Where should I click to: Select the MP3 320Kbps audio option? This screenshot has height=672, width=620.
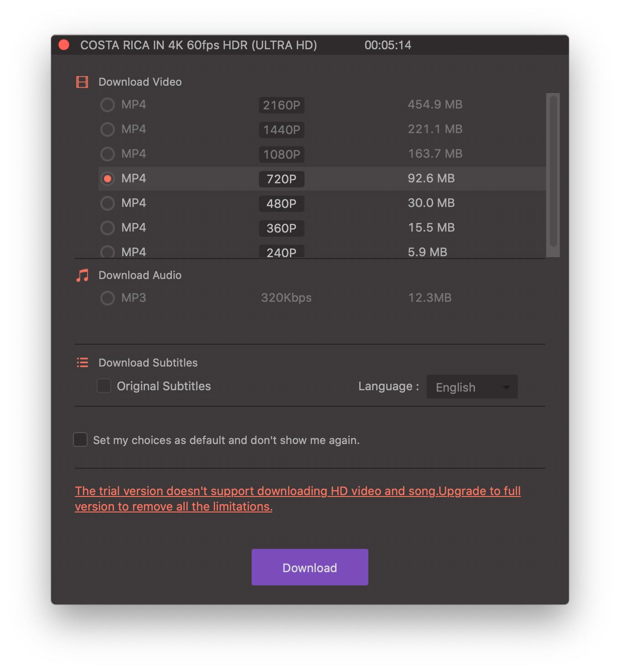tap(108, 298)
